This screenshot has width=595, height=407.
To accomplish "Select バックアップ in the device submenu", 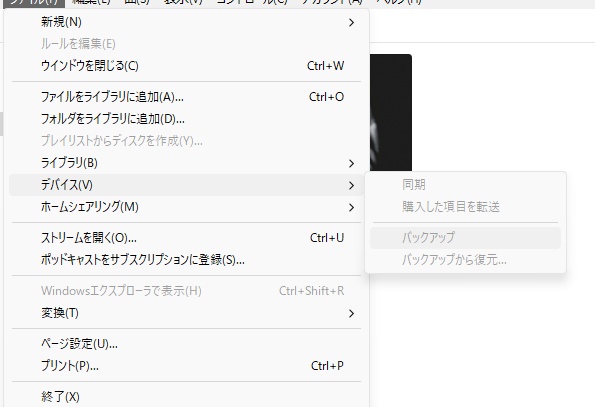I will (465, 238).
